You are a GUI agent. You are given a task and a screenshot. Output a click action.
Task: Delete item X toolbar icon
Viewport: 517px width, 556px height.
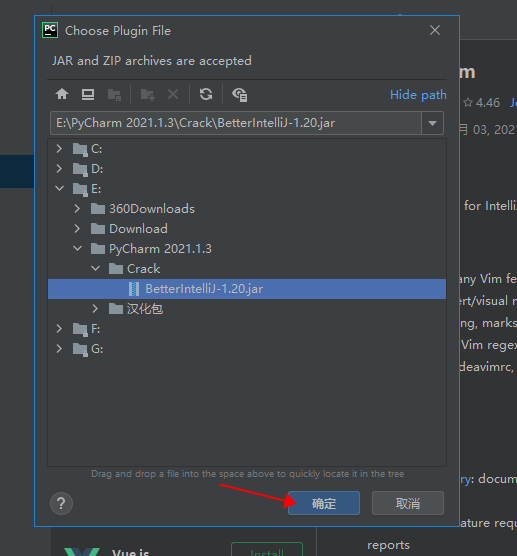pyautogui.click(x=173, y=94)
